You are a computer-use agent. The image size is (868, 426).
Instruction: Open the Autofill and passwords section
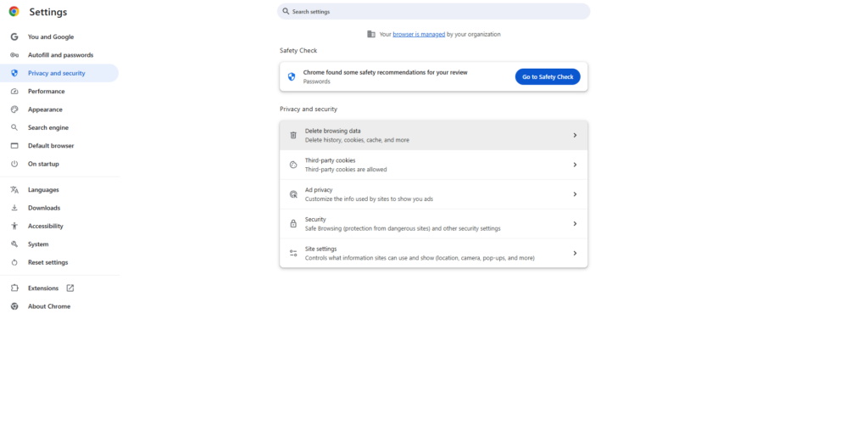click(x=59, y=55)
